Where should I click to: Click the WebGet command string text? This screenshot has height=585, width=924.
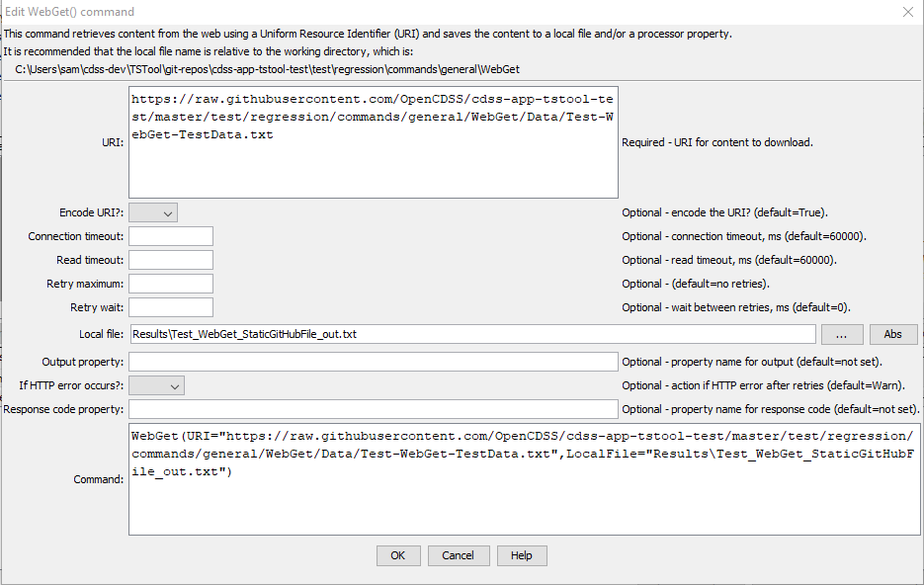pyautogui.click(x=523, y=454)
